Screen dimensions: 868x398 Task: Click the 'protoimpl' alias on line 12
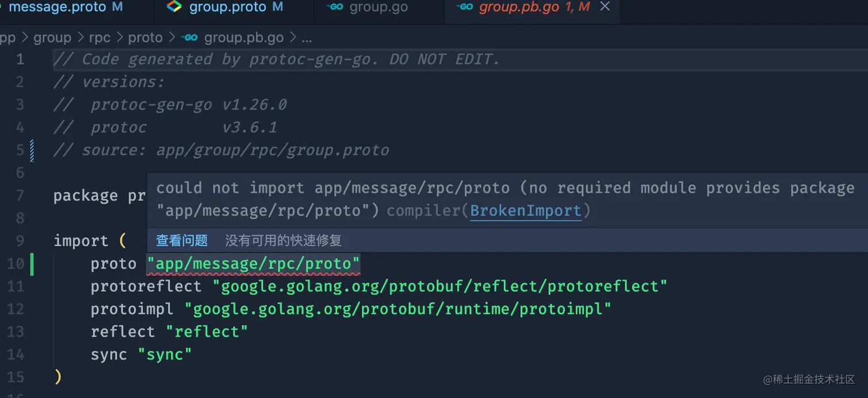pos(132,309)
